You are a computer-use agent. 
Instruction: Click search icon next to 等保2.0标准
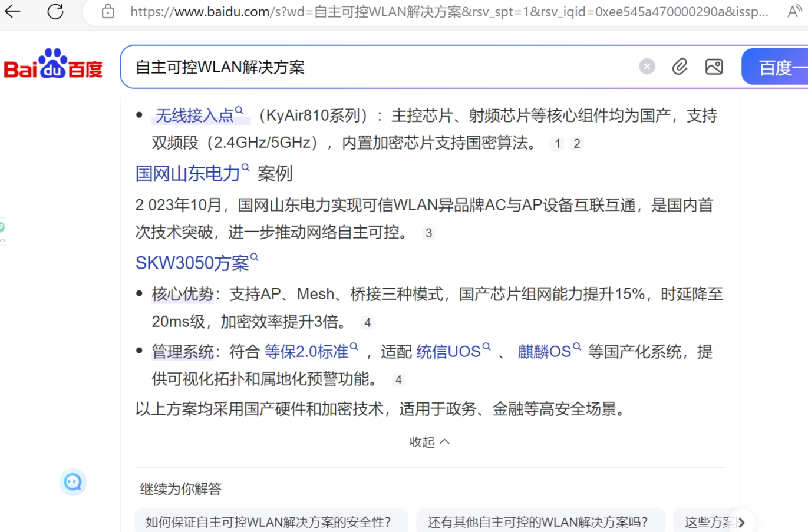(354, 346)
